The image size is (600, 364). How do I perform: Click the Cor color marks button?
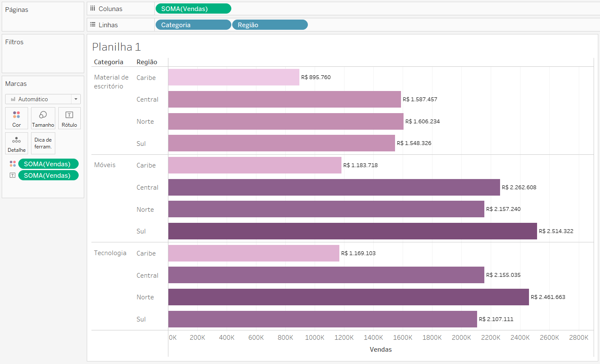pos(17,118)
